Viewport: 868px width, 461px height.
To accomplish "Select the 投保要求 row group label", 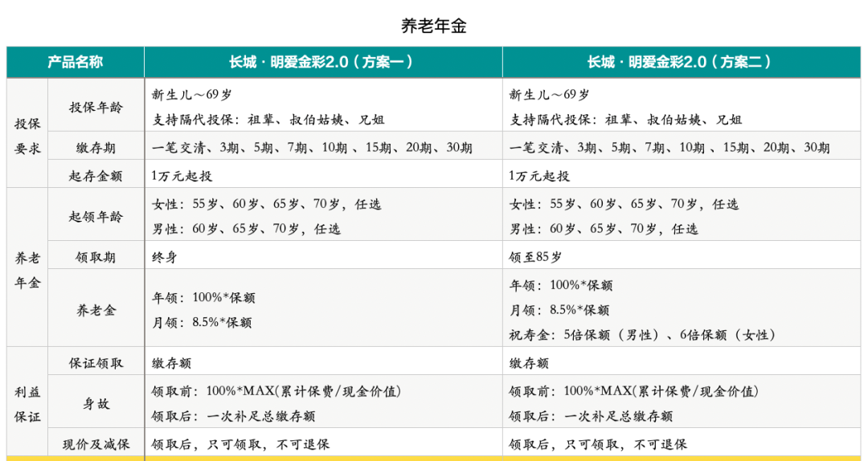I will [27, 136].
